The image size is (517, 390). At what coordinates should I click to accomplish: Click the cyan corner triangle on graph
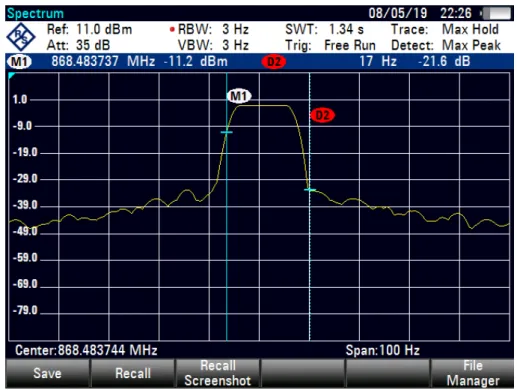click(12, 76)
